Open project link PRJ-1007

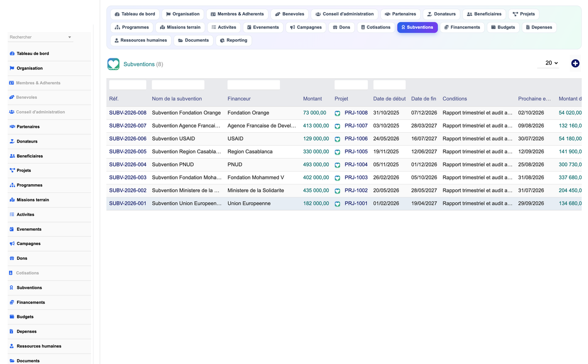coord(356,126)
